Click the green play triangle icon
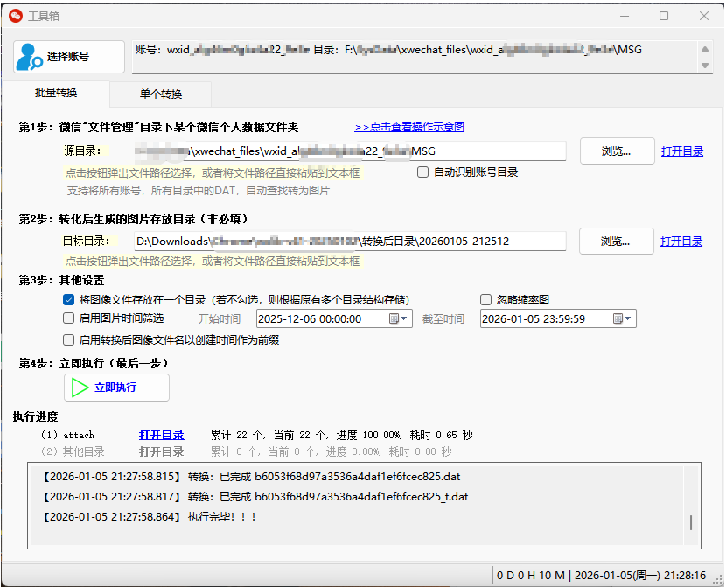 [80, 388]
